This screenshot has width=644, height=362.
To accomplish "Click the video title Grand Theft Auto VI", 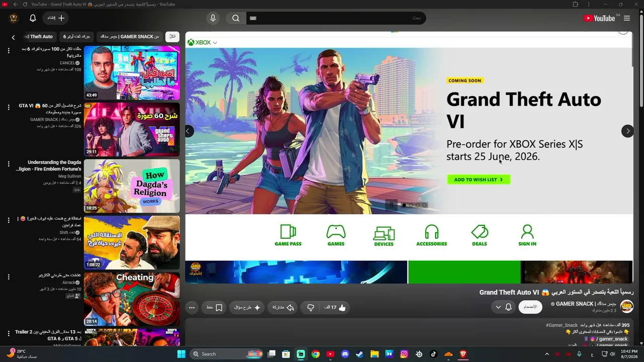I will (556, 292).
